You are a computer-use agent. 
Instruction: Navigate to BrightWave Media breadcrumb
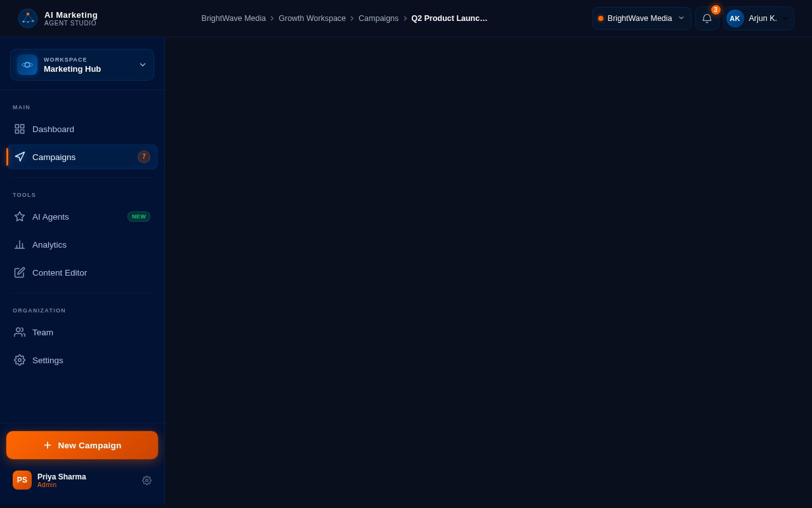[233, 18]
